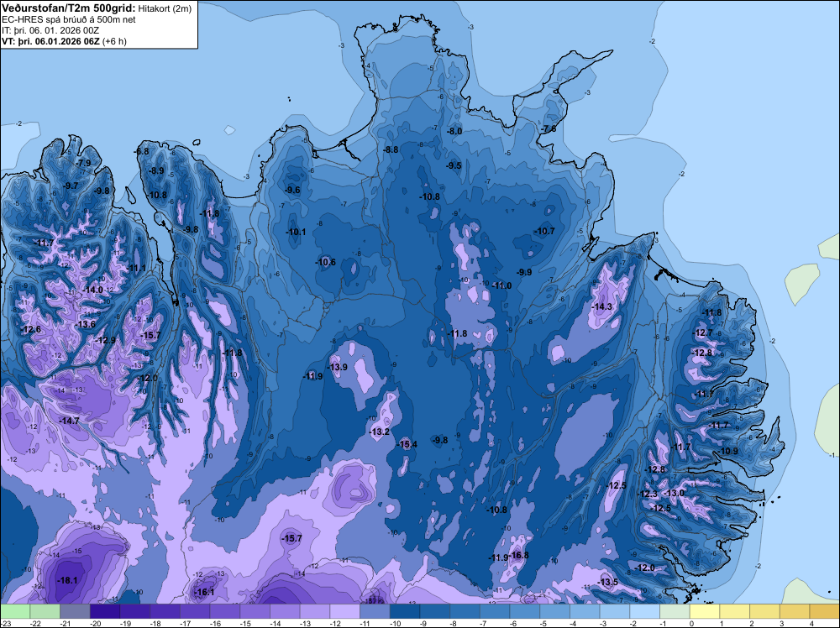Image resolution: width=840 pixels, height=628 pixels.
Task: Click the yellow legend swatch labeled 0
Action: 705,611
